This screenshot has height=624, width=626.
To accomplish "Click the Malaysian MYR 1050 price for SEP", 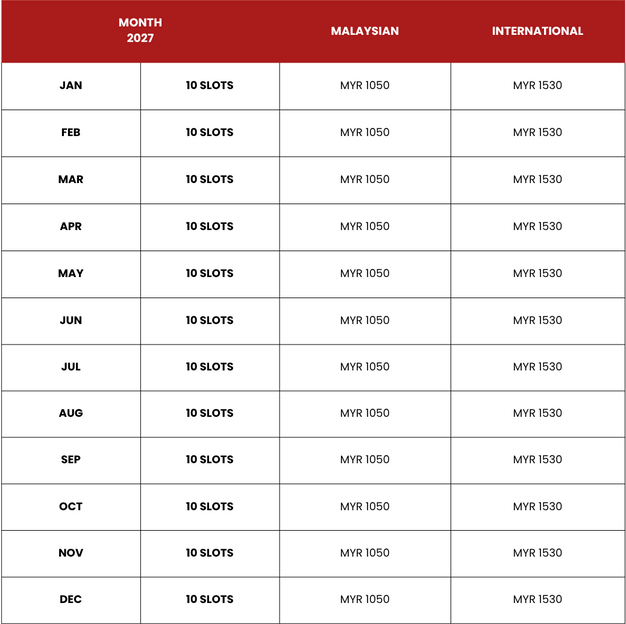I will tap(365, 460).
